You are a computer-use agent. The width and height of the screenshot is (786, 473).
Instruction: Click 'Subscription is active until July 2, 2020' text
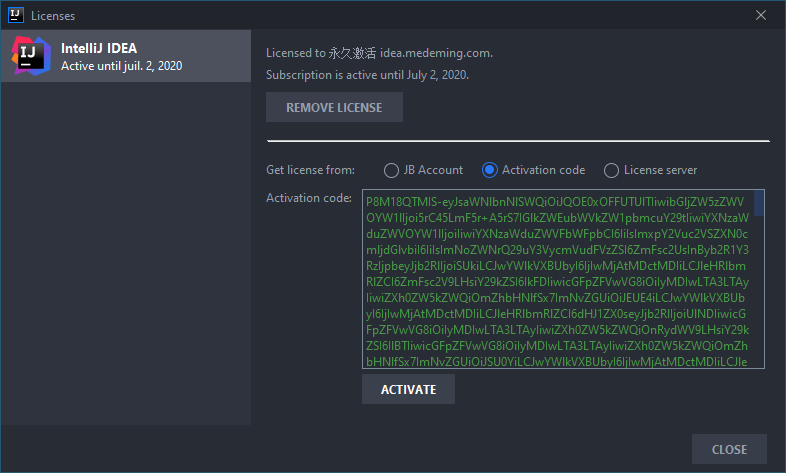[367, 75]
